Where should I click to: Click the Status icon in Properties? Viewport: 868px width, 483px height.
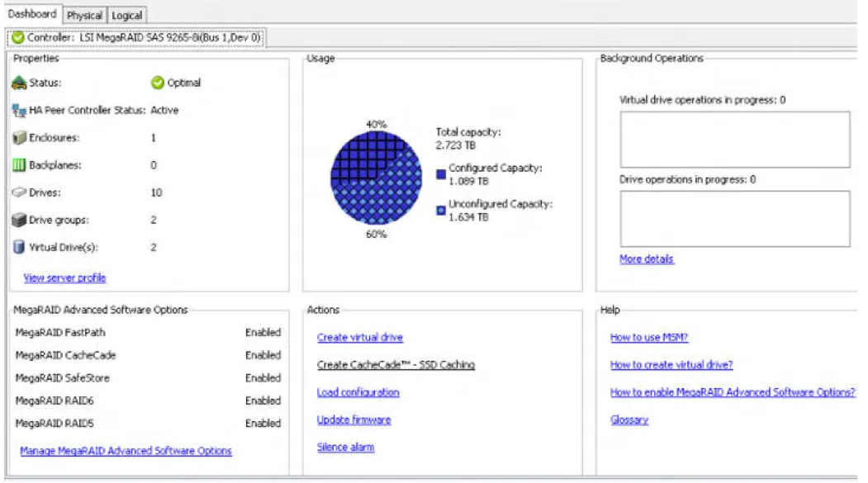[20, 83]
